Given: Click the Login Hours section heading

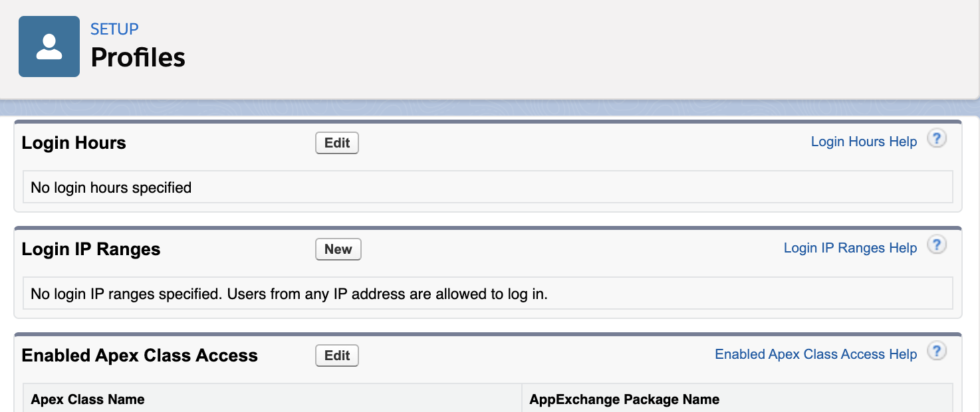Looking at the screenshot, I should [74, 143].
